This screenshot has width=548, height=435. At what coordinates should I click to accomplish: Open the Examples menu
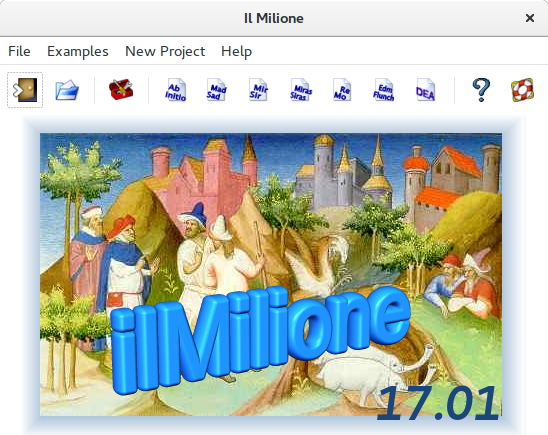78,51
